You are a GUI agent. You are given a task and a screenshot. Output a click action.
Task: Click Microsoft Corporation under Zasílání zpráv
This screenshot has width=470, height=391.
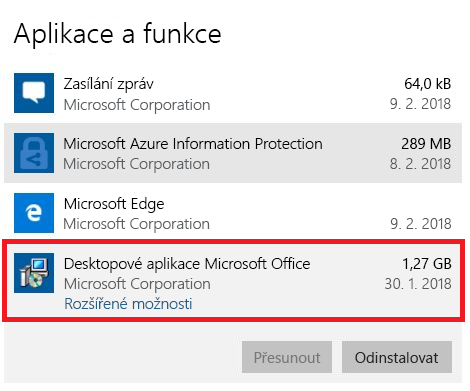click(137, 105)
